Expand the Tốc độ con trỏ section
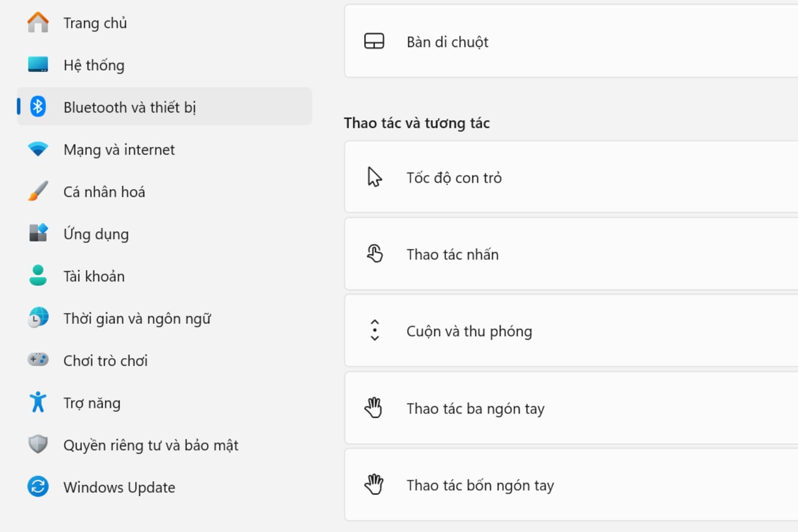 coord(570,178)
